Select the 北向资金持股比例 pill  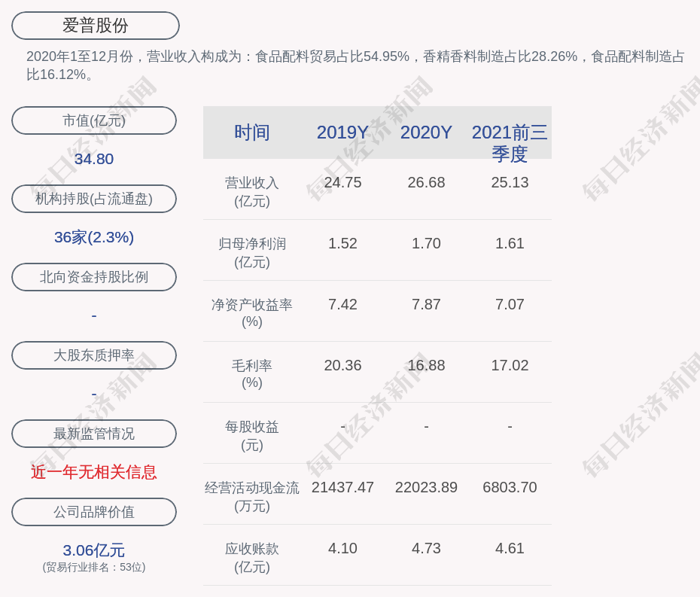(x=94, y=277)
